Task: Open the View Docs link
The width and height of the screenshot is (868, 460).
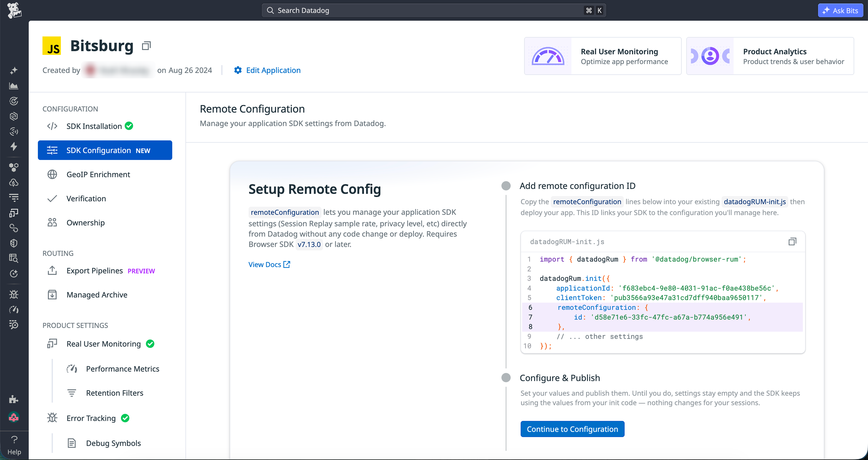Action: pos(269,265)
